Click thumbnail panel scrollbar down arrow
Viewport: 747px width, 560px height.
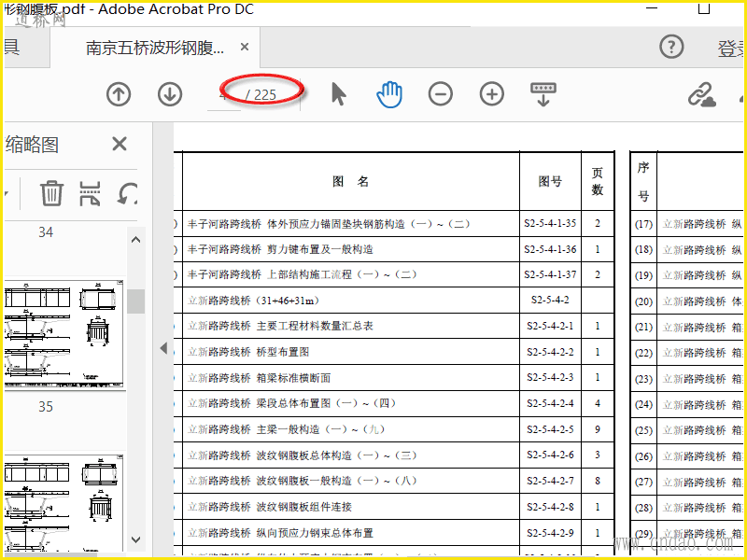pyautogui.click(x=135, y=539)
